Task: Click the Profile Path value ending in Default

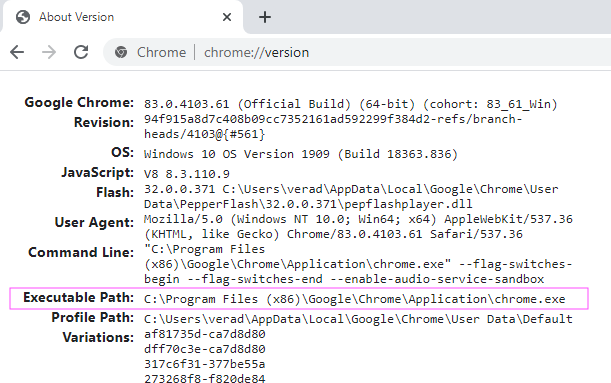Action: (358, 319)
